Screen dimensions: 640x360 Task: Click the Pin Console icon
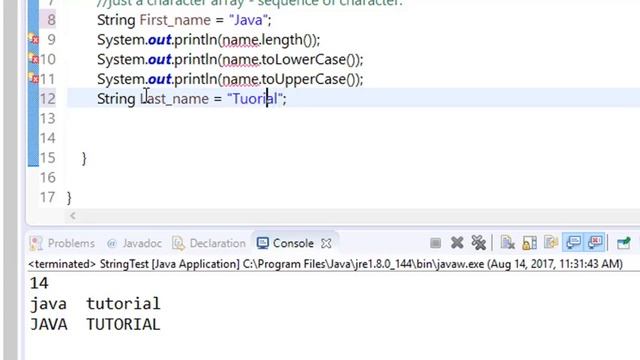[x=624, y=243]
